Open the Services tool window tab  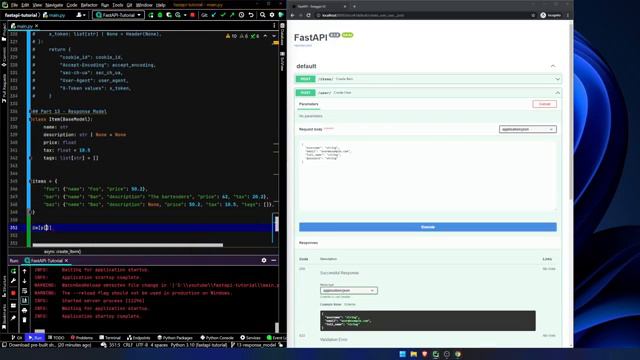tap(250, 338)
